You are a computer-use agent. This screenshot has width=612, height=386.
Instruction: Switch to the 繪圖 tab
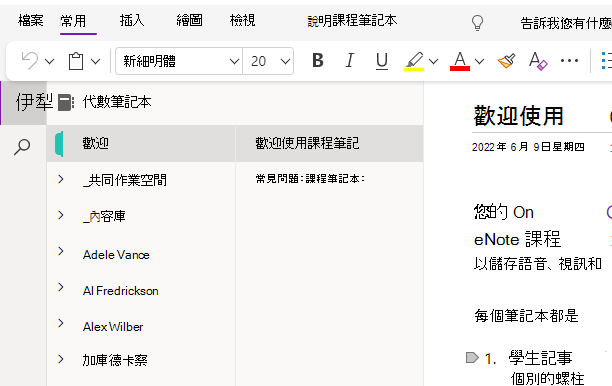tap(189, 20)
